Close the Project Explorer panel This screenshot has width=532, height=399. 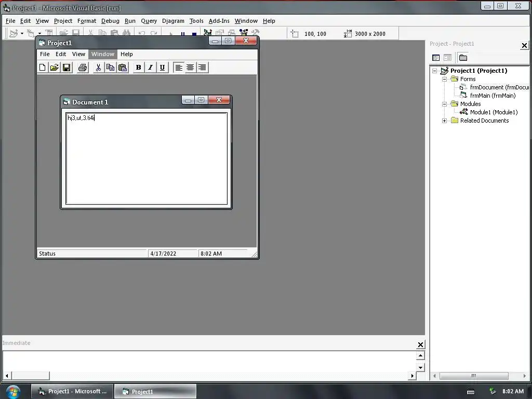(524, 45)
